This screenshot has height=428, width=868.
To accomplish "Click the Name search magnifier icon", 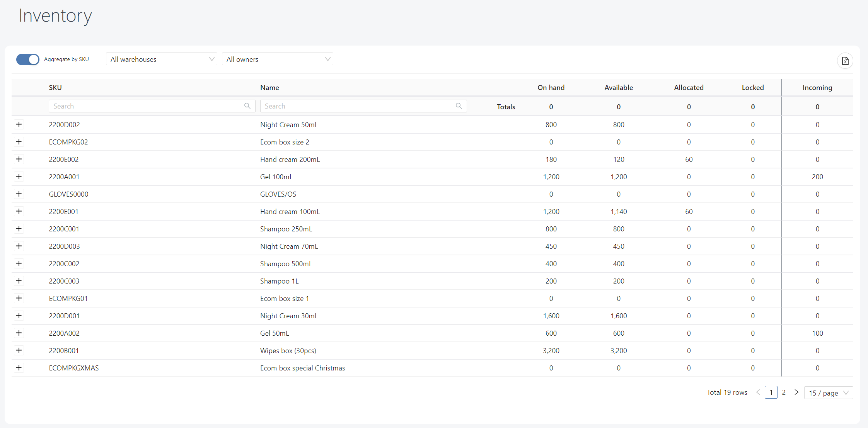I will [459, 106].
